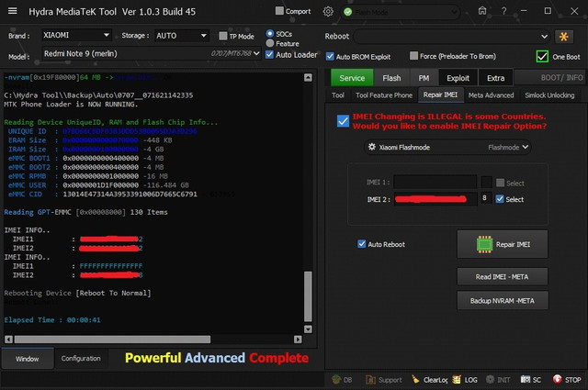
Task: Click the Read IMEI - META button
Action: click(503, 276)
